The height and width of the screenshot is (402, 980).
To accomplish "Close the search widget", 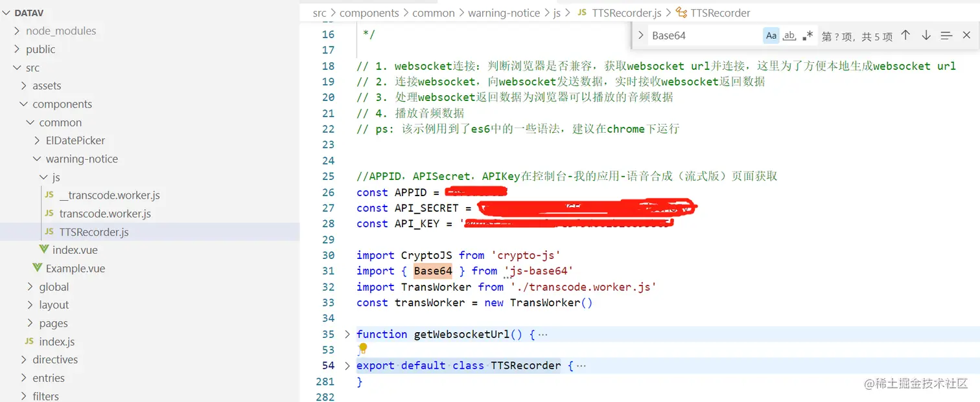I will [966, 36].
